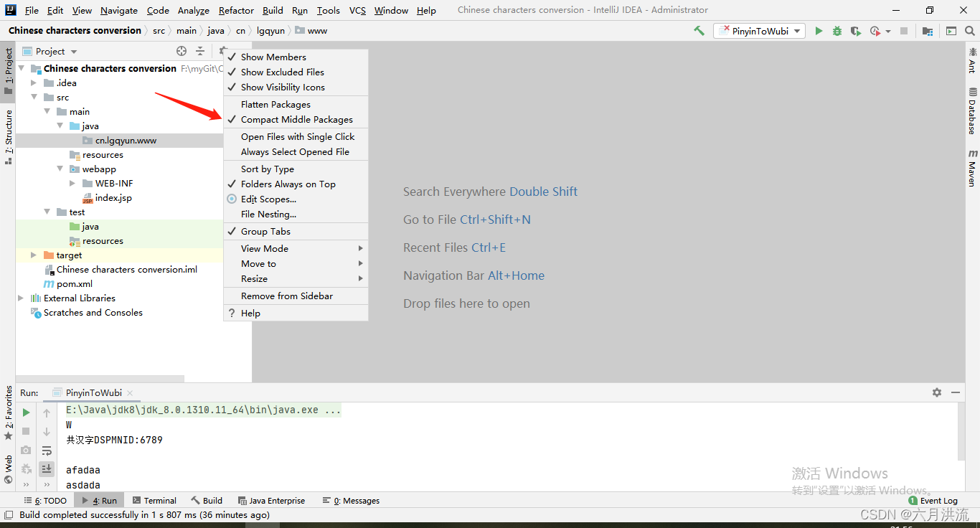Choose Edit Scopes... entry
This screenshot has height=528, width=980.
(296, 199)
